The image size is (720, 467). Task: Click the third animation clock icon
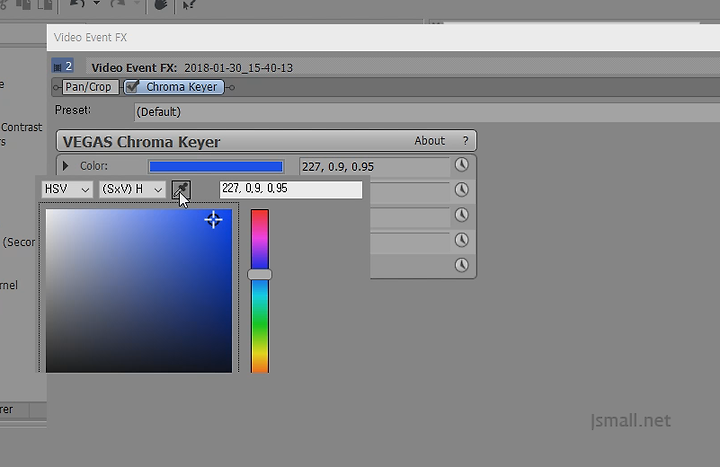461,215
